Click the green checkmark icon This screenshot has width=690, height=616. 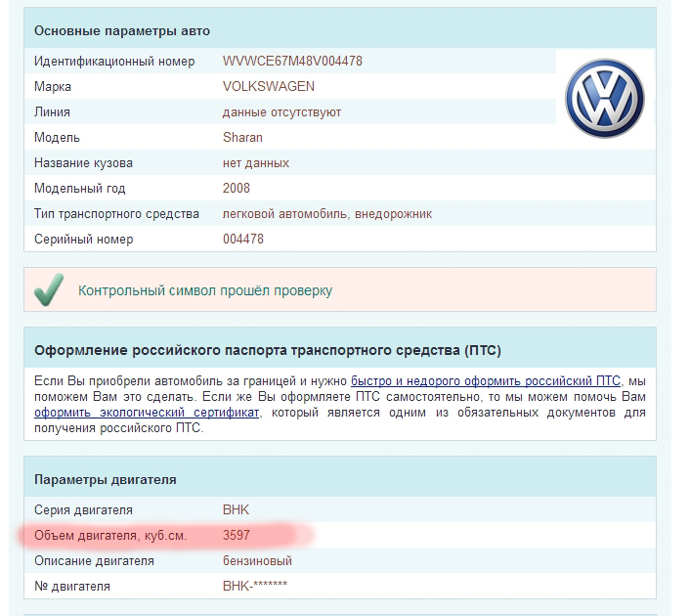coord(49,289)
